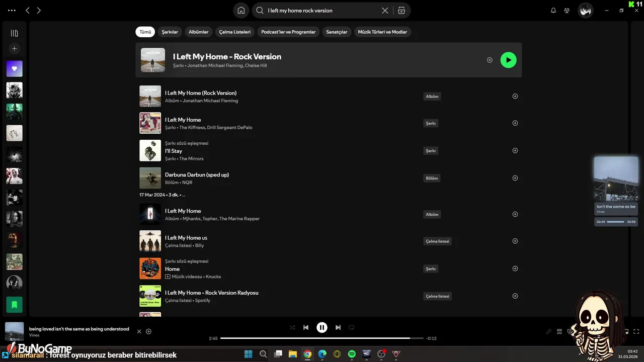This screenshot has width=644, height=362.
Task: Toggle repeat mode
Action: tap(352, 327)
